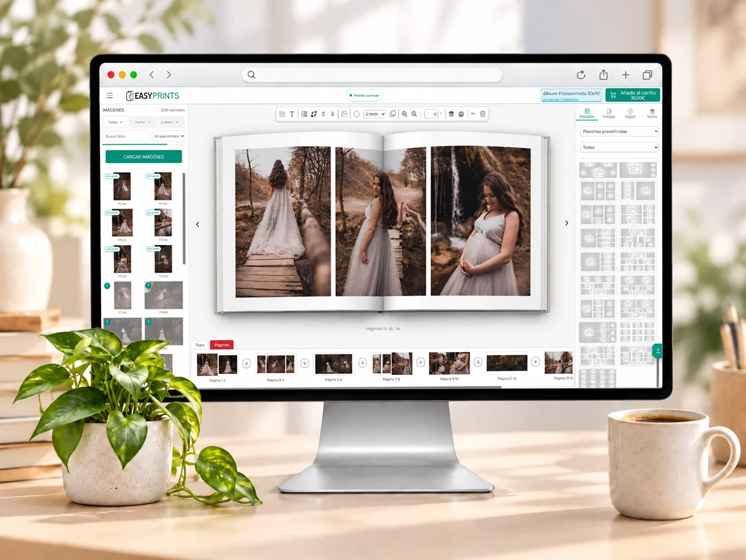Open the Álbum Fotoportada 30x30 selector
Viewport: 746px width, 560px height.
(x=571, y=95)
